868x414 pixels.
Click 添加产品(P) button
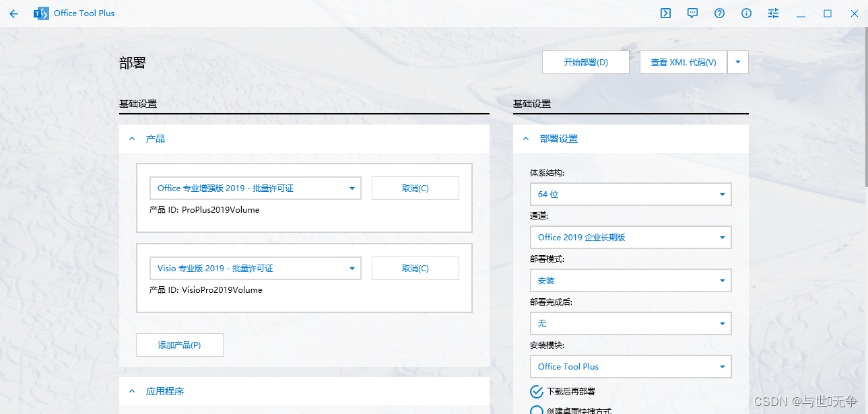pyautogui.click(x=180, y=345)
